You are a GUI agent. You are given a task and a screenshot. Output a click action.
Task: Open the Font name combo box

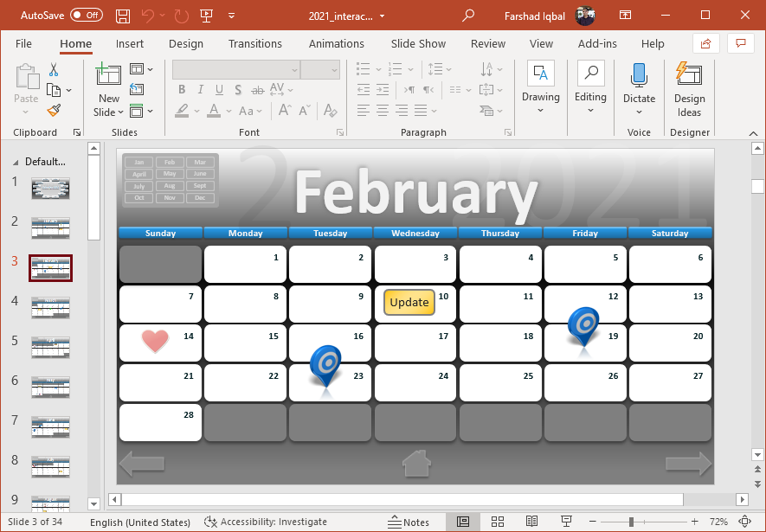(235, 69)
